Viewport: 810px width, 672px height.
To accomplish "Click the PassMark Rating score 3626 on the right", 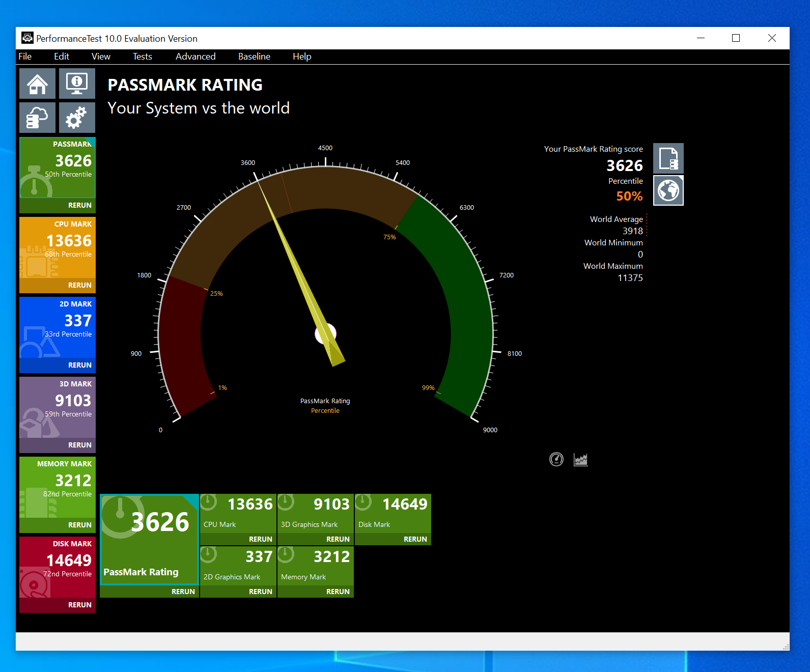I will click(625, 165).
